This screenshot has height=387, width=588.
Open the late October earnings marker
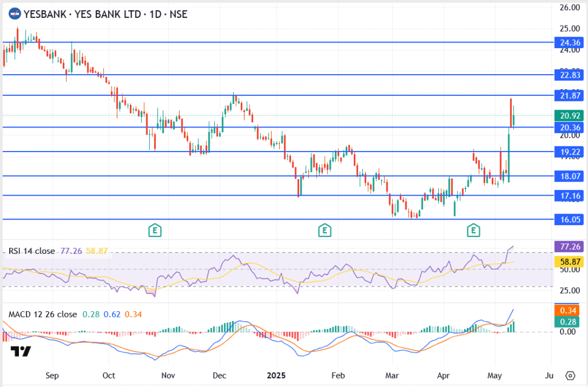(154, 231)
